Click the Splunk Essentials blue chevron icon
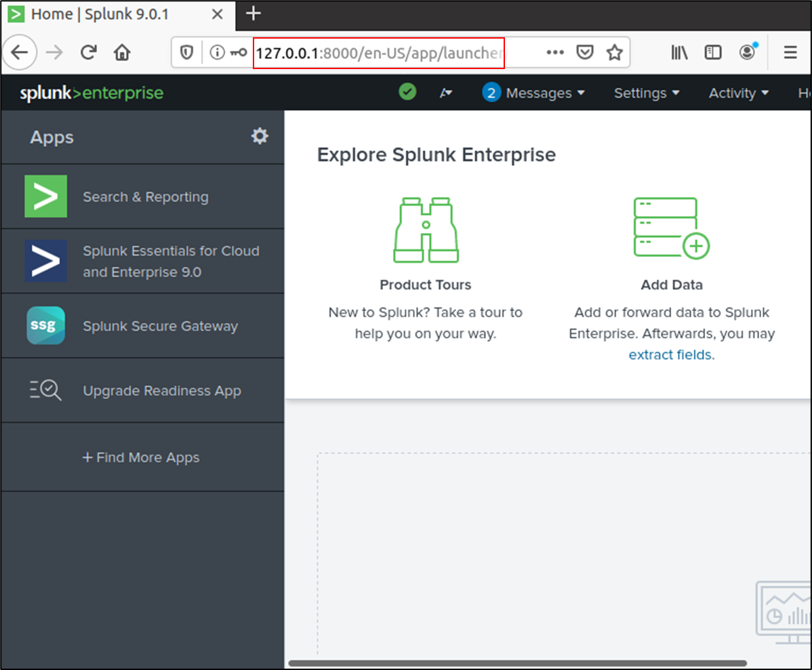The width and height of the screenshot is (812, 670). tap(46, 261)
